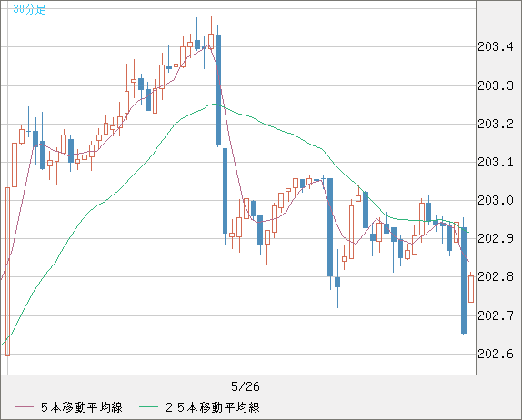Click the 202.9 price axis label

496,238
